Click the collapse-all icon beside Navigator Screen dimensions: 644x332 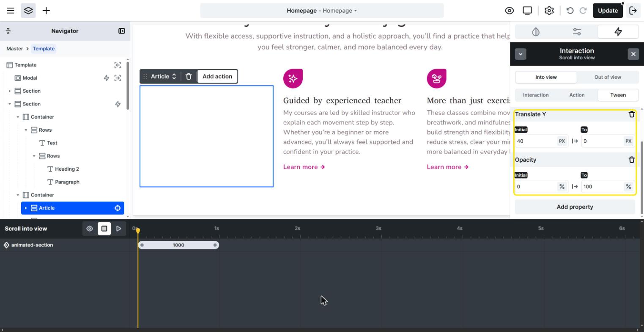[8, 31]
